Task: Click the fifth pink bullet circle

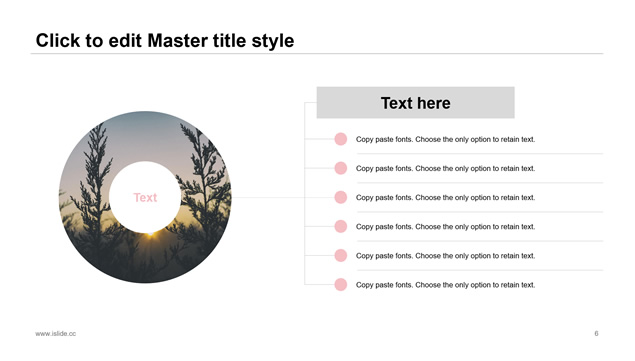Action: click(341, 256)
